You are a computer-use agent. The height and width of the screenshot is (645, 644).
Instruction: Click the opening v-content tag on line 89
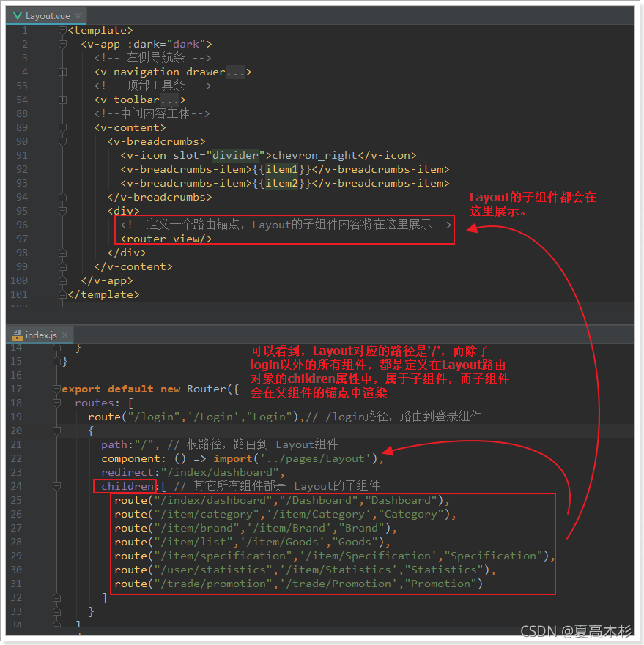(130, 127)
